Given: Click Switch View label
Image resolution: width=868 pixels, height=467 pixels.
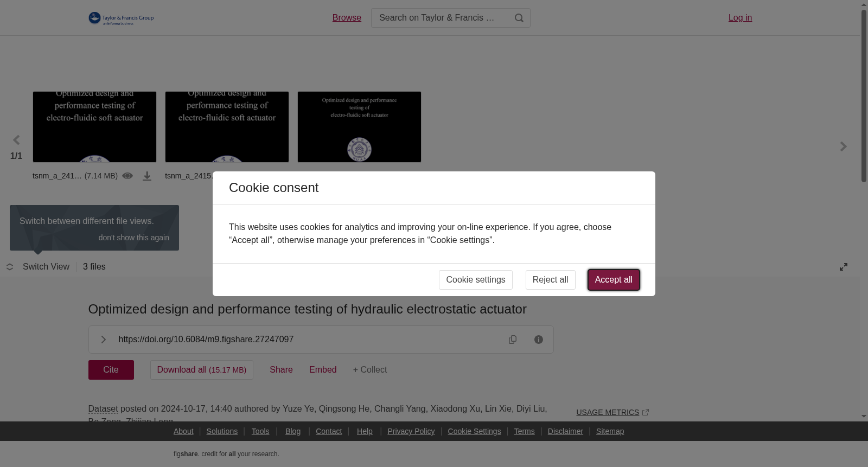Looking at the screenshot, I should [46, 267].
